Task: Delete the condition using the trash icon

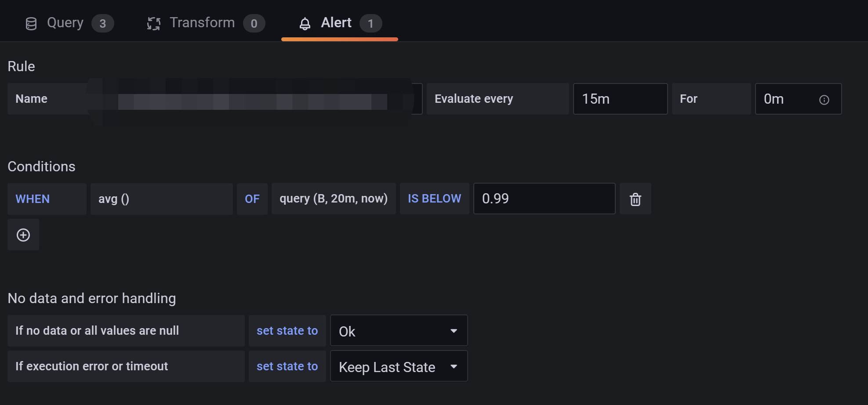Action: 635,199
